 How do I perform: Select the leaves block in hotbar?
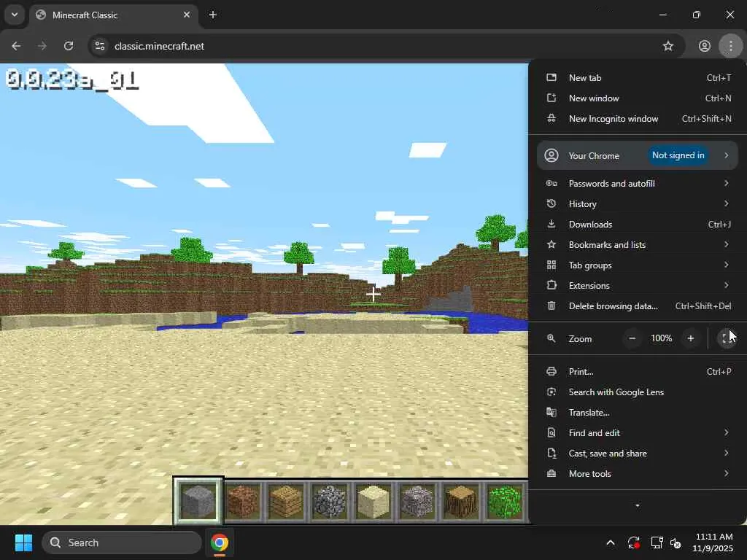click(505, 501)
